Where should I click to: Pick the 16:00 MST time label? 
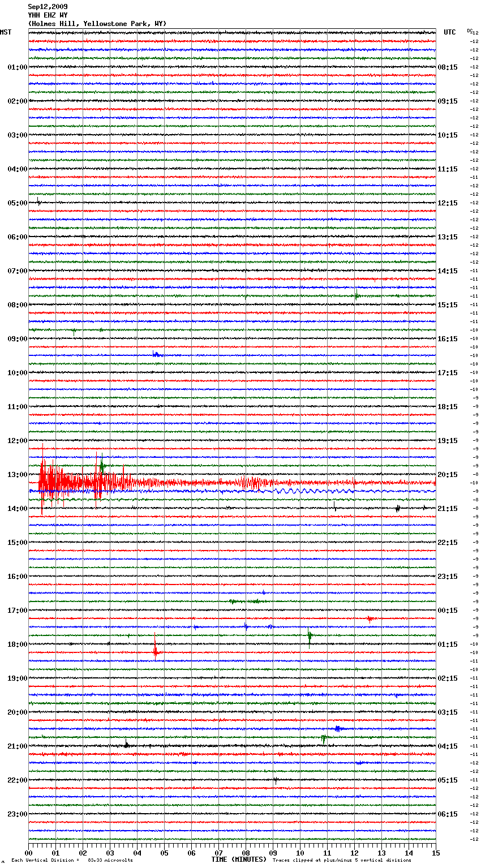[x=17, y=577]
